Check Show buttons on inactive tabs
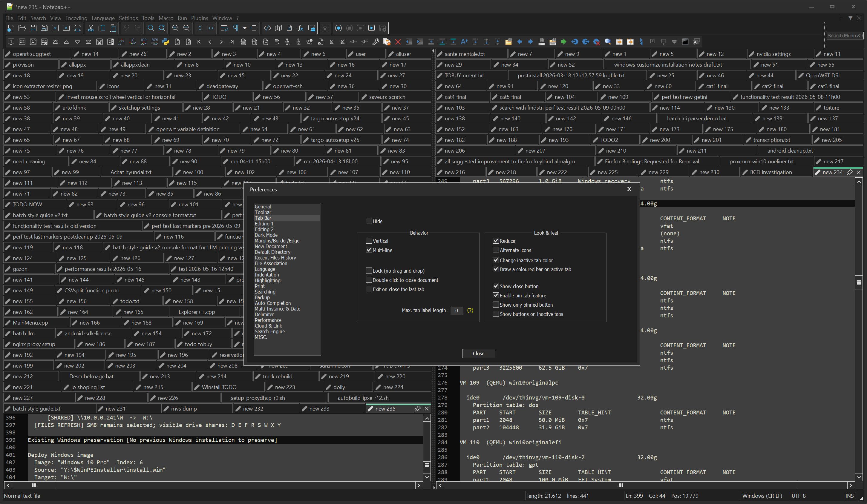The image size is (867, 504). click(496, 314)
